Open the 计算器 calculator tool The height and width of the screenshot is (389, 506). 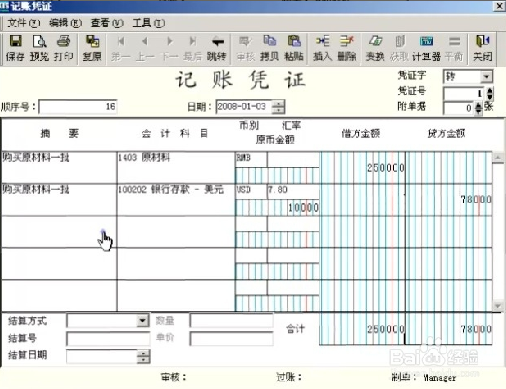click(x=426, y=41)
